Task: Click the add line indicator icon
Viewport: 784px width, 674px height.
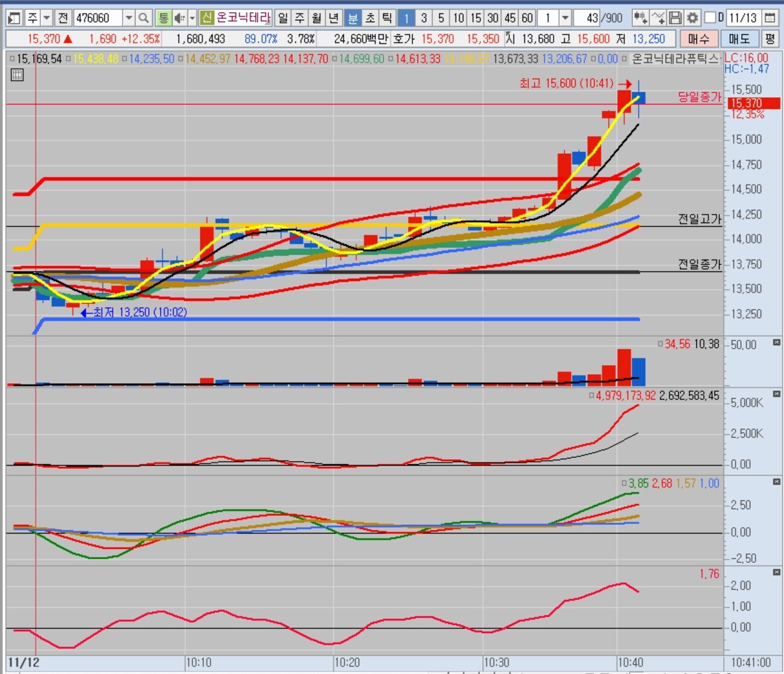Action: tap(658, 18)
